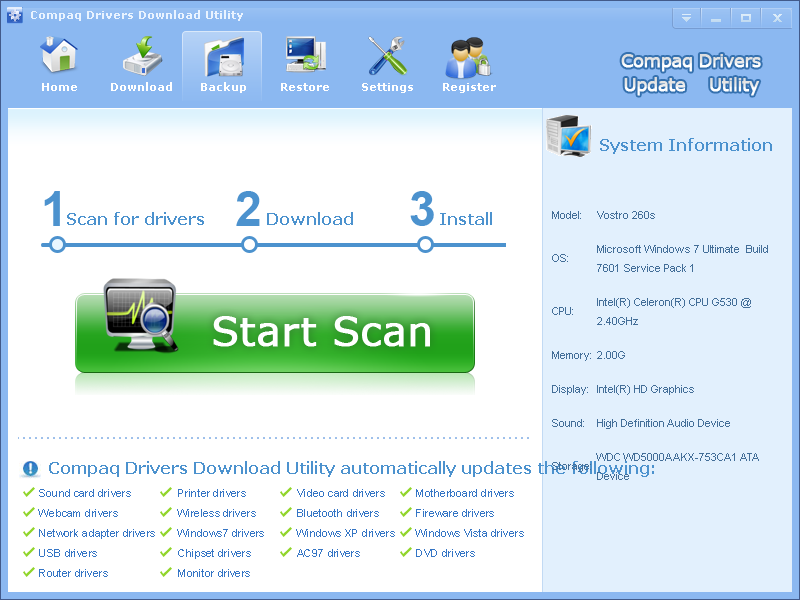Click step 2 marker on the progress line
Screen dimensions: 800x600
[248, 243]
